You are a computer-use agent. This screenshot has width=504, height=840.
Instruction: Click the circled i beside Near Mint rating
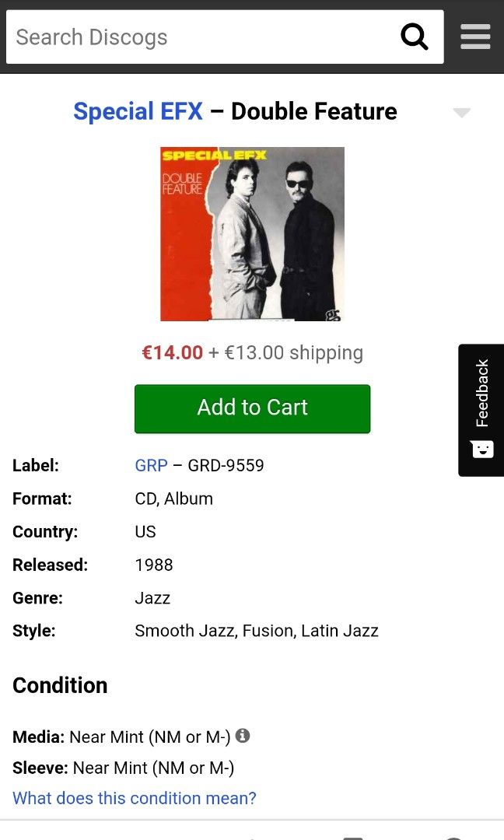click(x=243, y=736)
